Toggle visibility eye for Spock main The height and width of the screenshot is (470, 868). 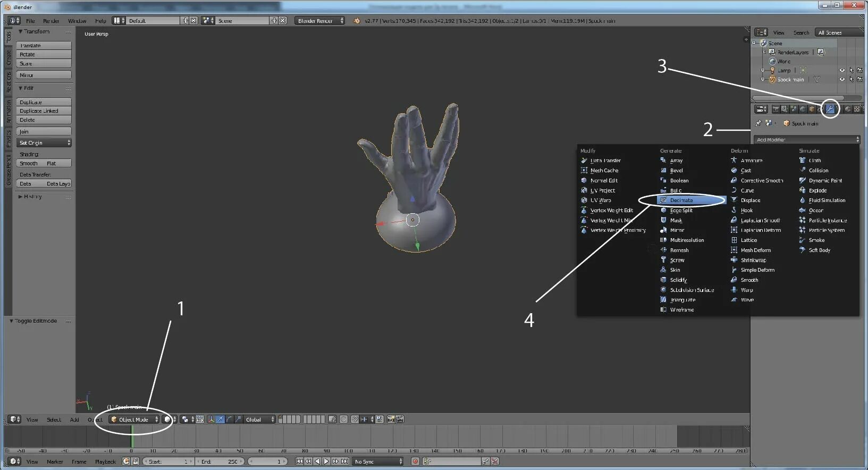click(x=842, y=79)
